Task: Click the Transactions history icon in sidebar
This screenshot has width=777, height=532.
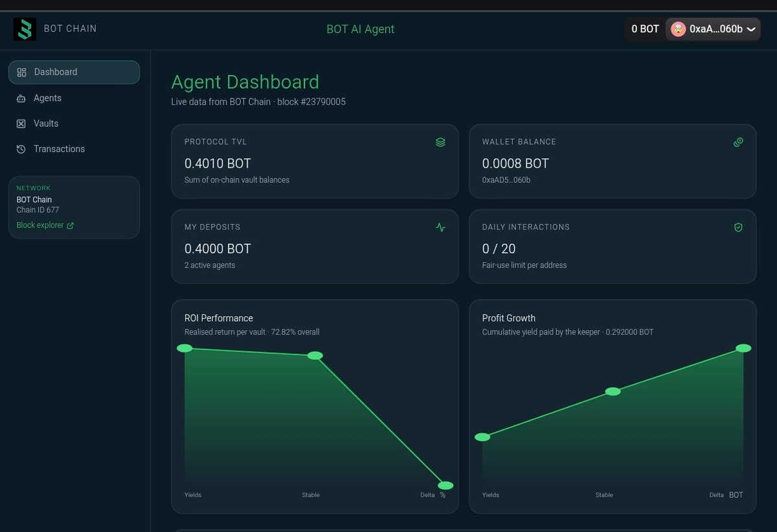Action: coord(21,150)
